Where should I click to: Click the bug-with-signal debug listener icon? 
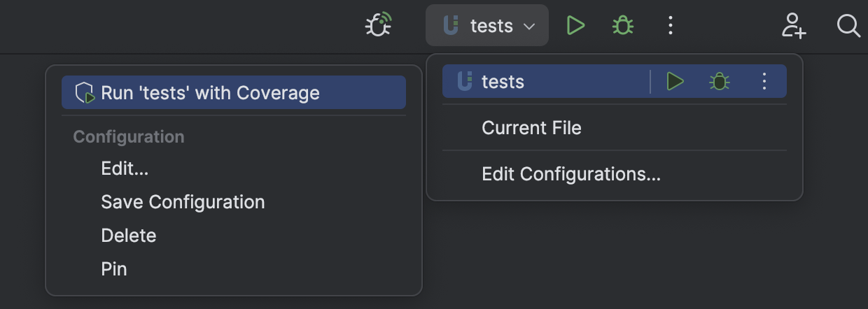[378, 26]
